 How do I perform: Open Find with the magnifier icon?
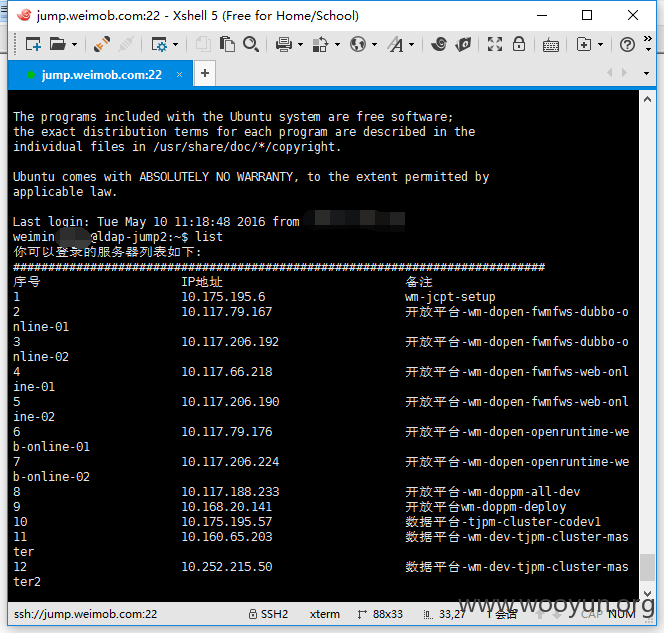(x=251, y=44)
